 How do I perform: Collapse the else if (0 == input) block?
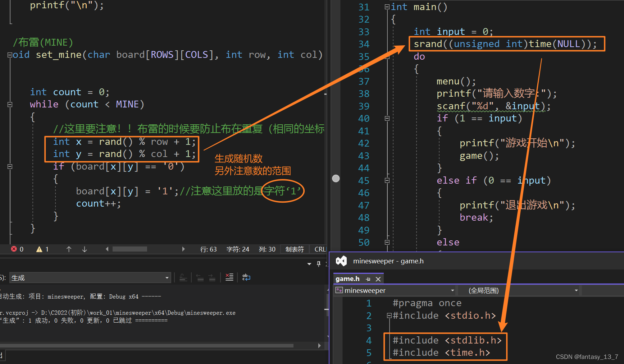tap(387, 180)
